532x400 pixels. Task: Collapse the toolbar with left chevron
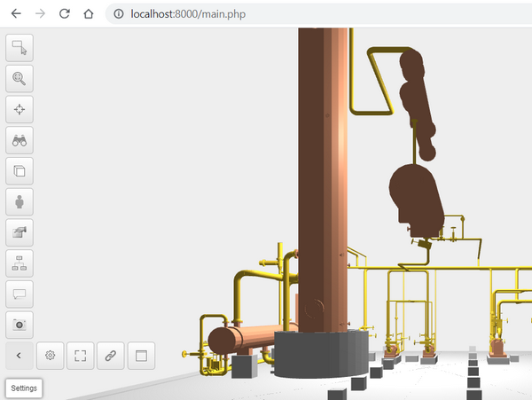tap(19, 356)
